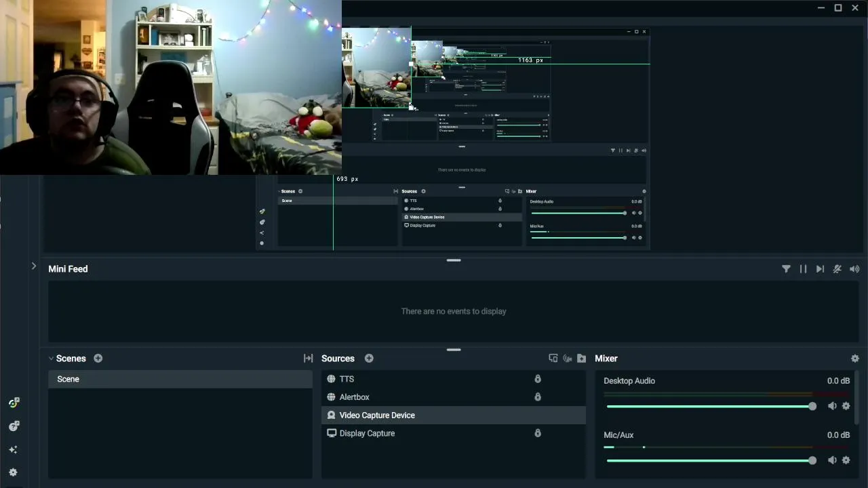Screen dimensions: 868x488
Task: Click the Desktop Audio 0.0 dB value
Action: (x=838, y=381)
